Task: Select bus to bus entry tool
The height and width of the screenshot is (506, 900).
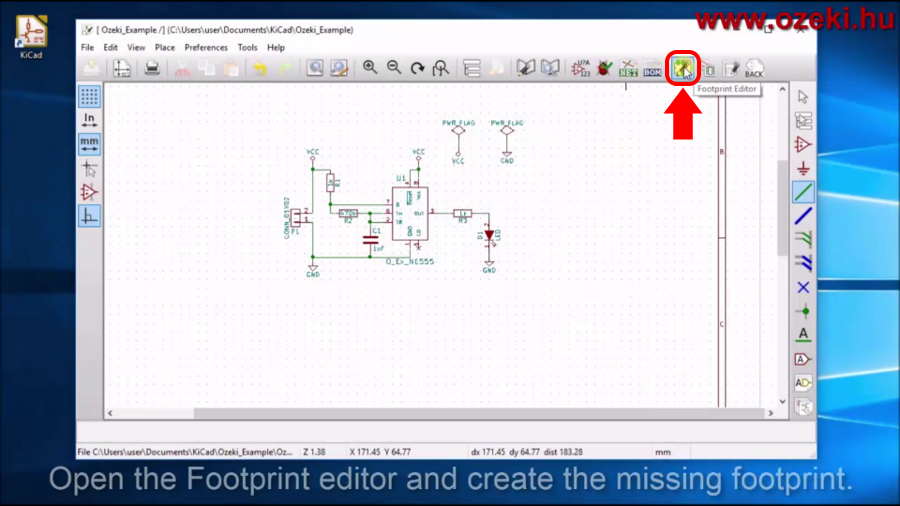Action: pyautogui.click(x=803, y=263)
